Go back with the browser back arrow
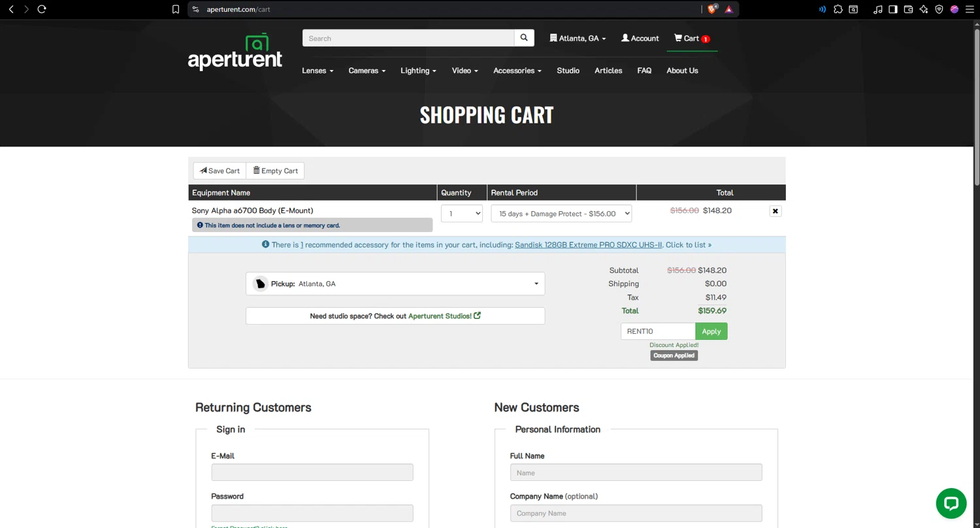Image resolution: width=980 pixels, height=528 pixels. pyautogui.click(x=11, y=9)
